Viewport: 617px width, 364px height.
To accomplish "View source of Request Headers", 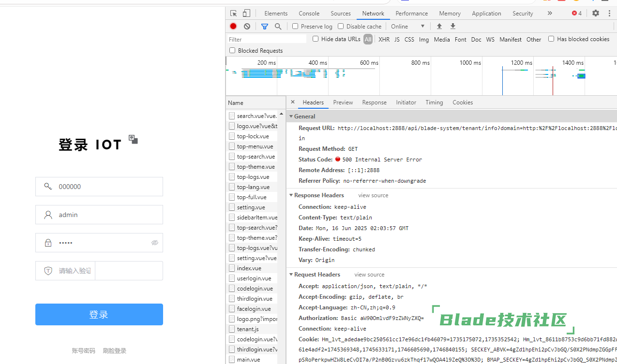I will coord(369,275).
